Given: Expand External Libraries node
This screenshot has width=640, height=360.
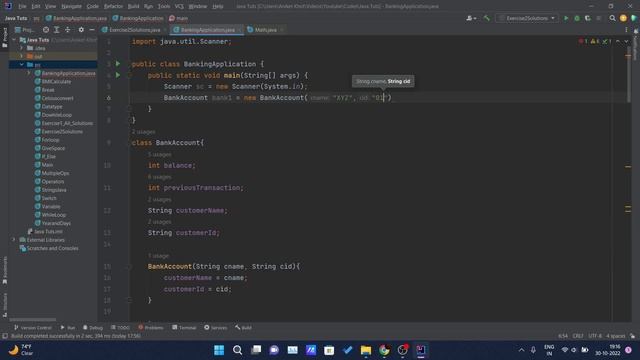Looking at the screenshot, I should coord(14,240).
